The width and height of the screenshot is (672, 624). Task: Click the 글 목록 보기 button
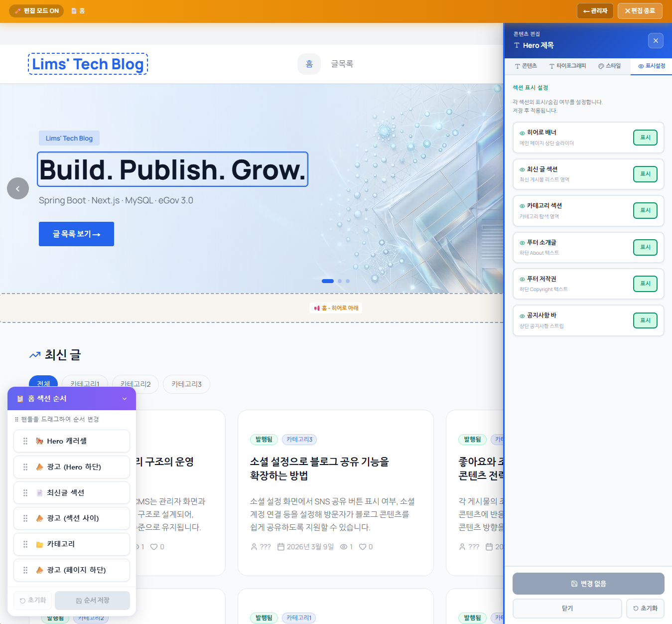tap(76, 234)
